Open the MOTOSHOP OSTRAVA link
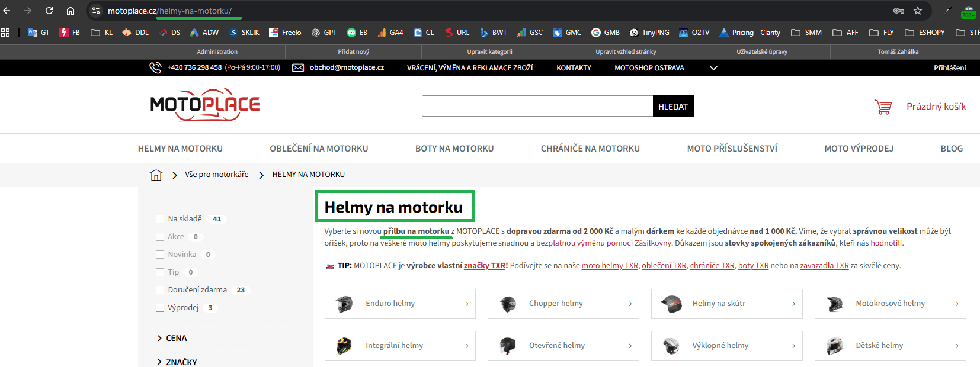 (x=649, y=68)
